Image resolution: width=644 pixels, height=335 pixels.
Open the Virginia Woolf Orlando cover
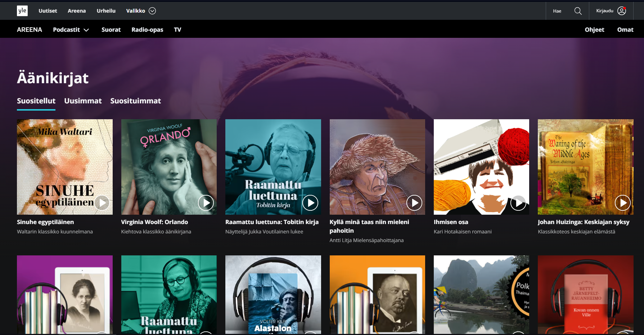[169, 167]
